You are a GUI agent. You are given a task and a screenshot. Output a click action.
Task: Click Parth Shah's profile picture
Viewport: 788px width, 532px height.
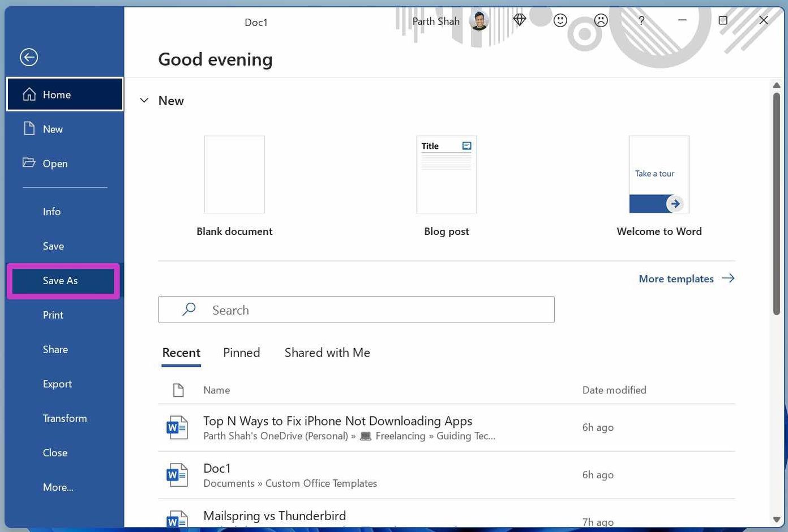coord(479,21)
